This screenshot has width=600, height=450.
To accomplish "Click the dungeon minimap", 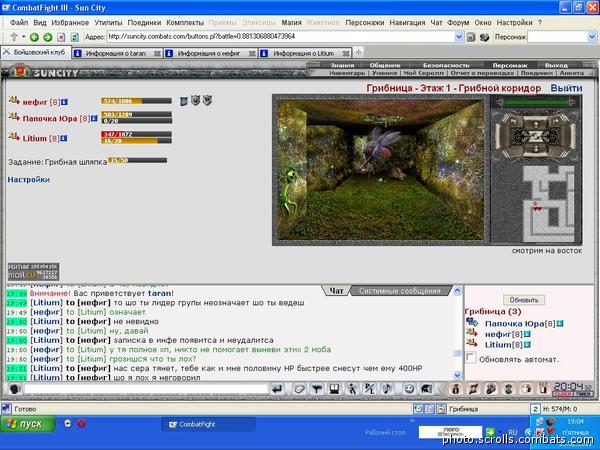I will tap(548, 204).
